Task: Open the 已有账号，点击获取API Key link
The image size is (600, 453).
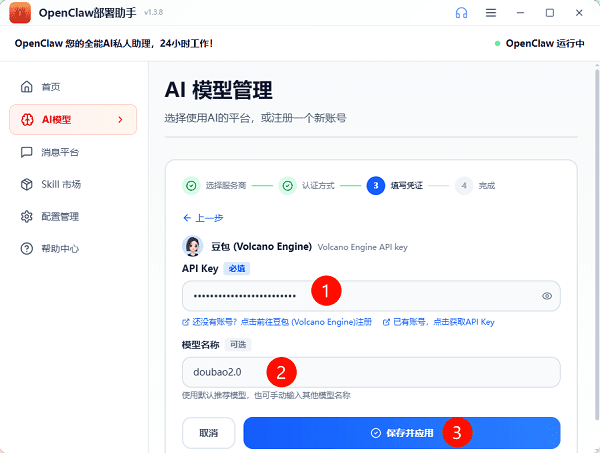Action: click(x=439, y=322)
